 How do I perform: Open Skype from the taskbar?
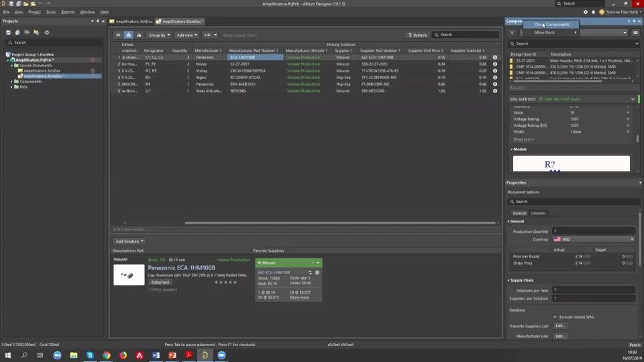click(90, 355)
